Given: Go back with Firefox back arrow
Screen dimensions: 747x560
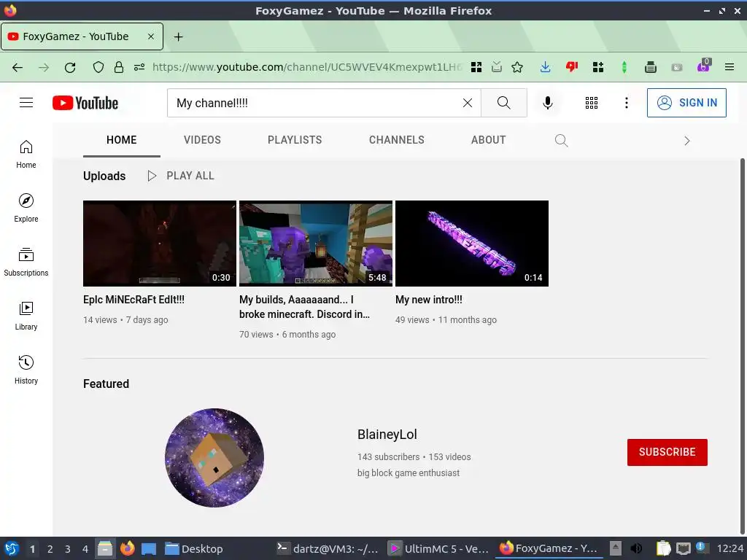Looking at the screenshot, I should point(18,68).
